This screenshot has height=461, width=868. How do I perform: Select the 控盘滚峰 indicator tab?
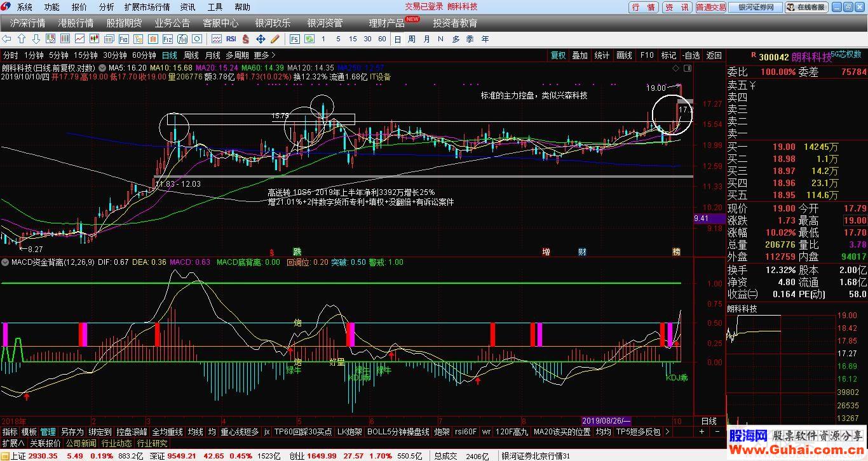132,432
